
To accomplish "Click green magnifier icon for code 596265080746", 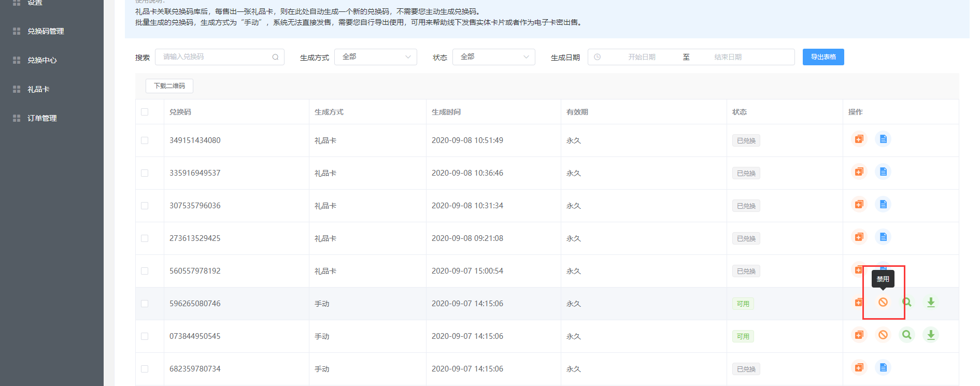I will (907, 302).
